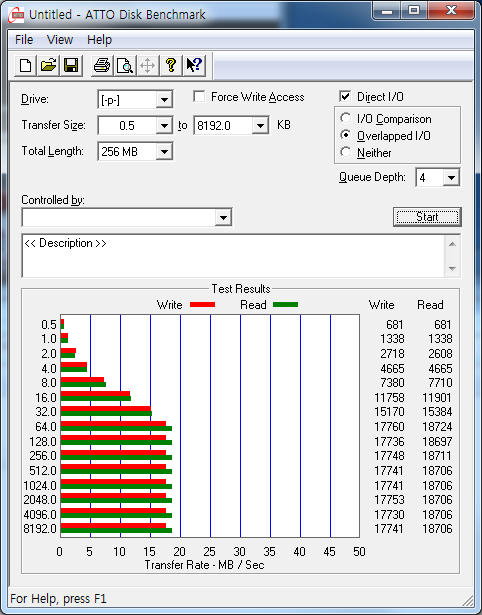Expand Transfer Size start value 0.5 dropdown
The width and height of the screenshot is (482, 615).
click(x=164, y=126)
